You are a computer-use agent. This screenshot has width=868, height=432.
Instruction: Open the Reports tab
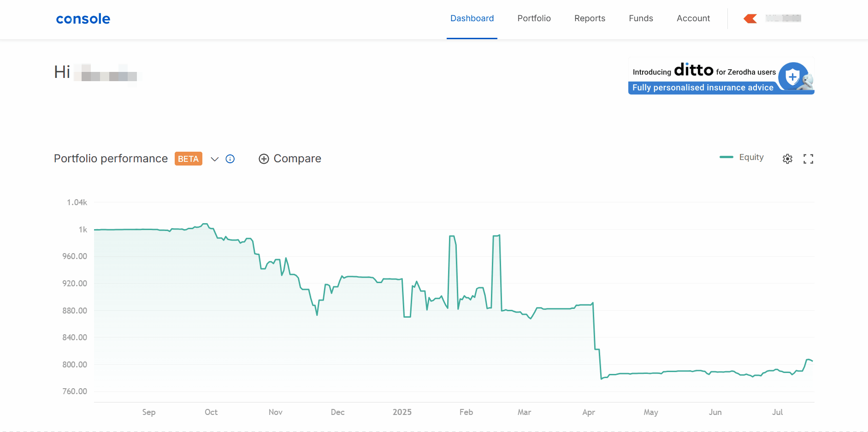click(x=590, y=18)
